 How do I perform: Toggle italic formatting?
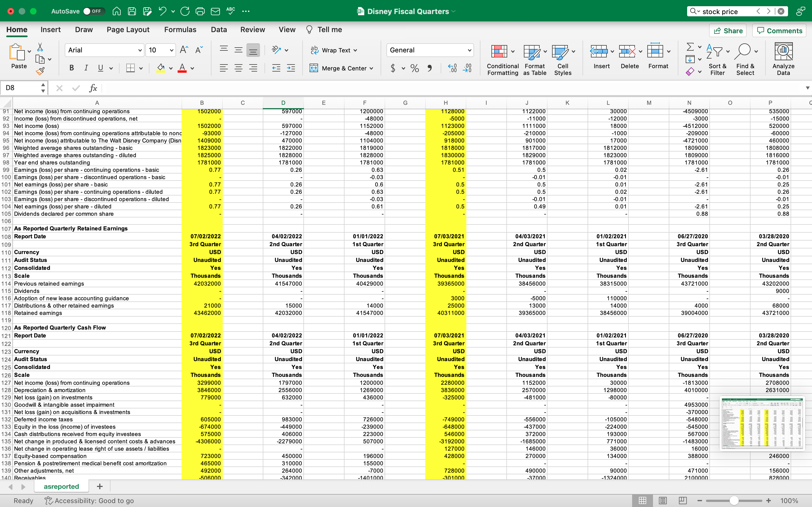click(x=86, y=68)
